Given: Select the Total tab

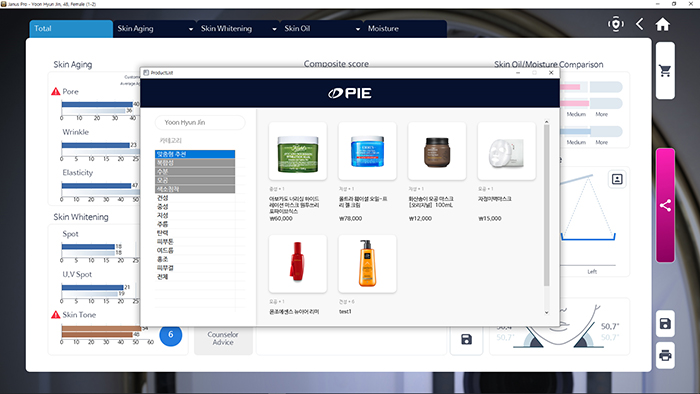Looking at the screenshot, I should click(x=71, y=29).
